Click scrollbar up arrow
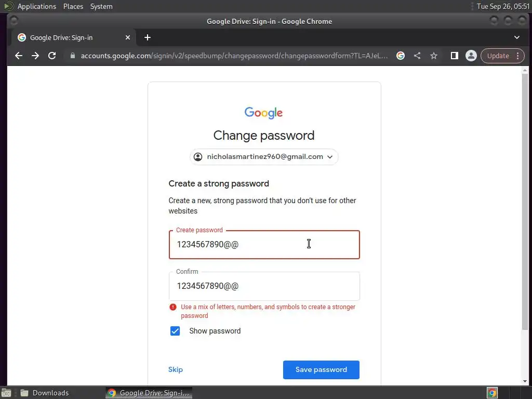 525,70
